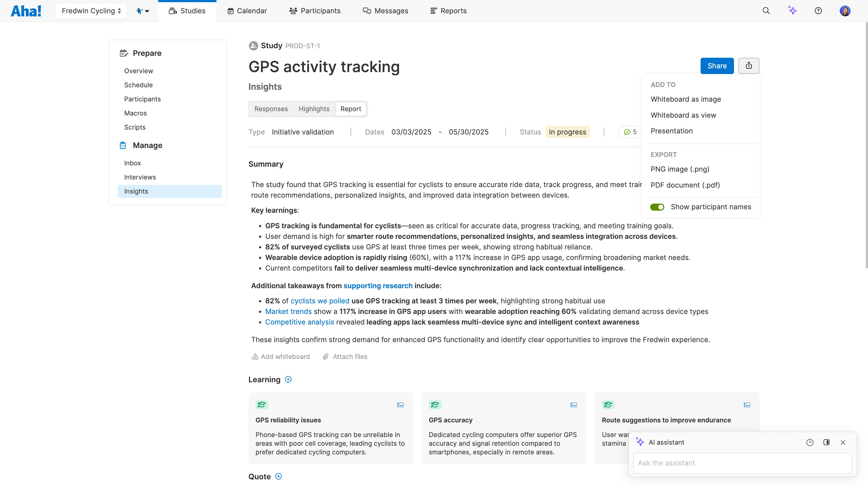Click the Add whiteboard icon

click(x=254, y=356)
